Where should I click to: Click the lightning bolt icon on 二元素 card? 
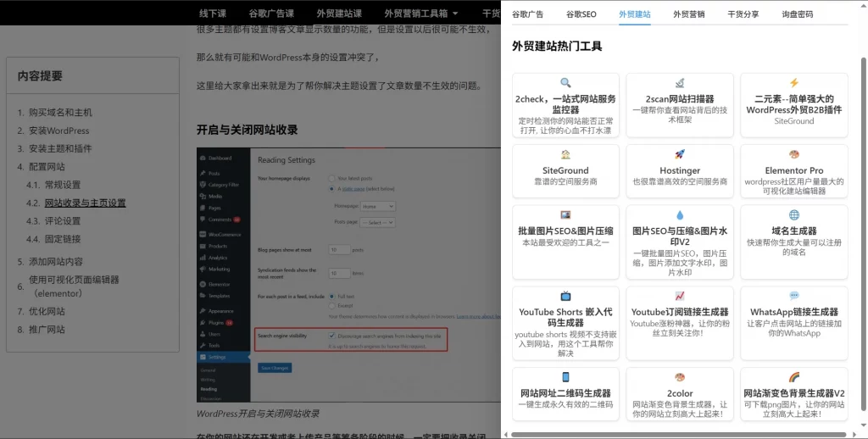tap(793, 83)
